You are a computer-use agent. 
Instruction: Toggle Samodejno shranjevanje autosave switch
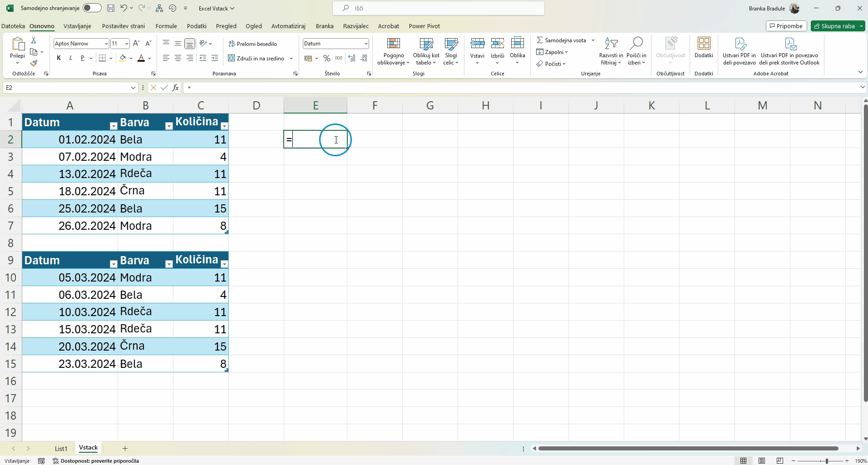tap(92, 8)
